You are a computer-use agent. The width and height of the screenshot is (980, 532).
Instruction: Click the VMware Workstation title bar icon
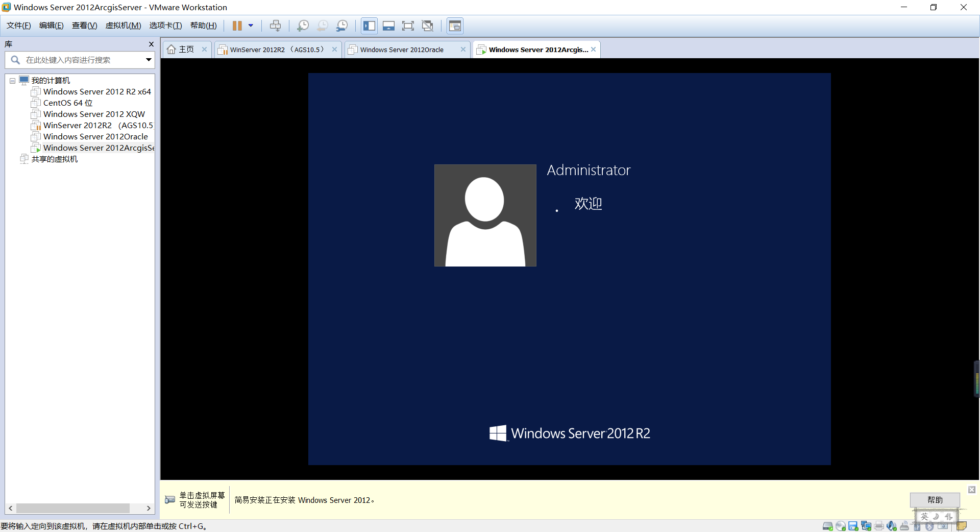(x=6, y=7)
